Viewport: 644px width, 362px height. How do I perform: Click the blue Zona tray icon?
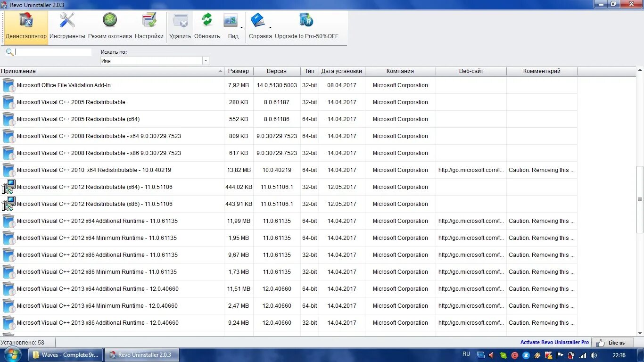tap(526, 355)
